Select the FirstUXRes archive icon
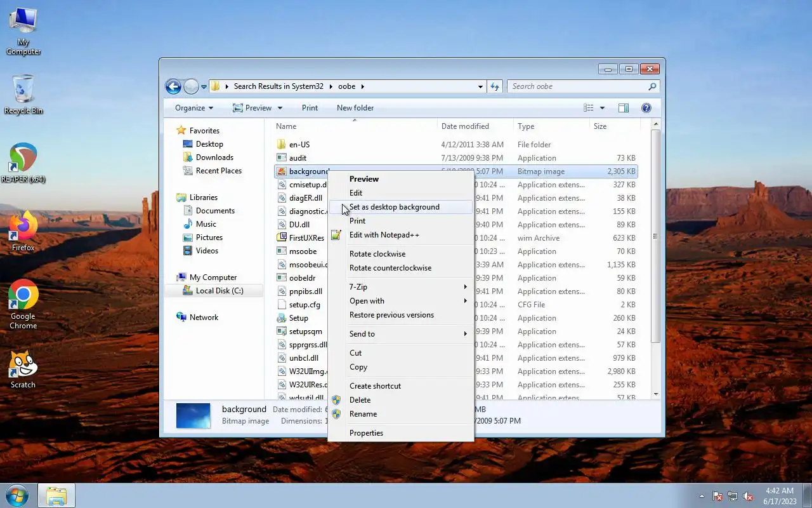812x508 pixels. click(282, 237)
